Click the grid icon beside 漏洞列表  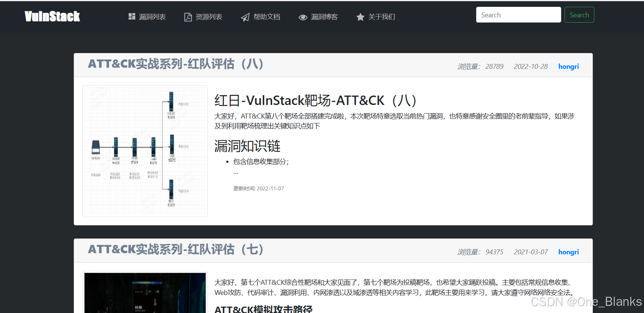pos(132,17)
